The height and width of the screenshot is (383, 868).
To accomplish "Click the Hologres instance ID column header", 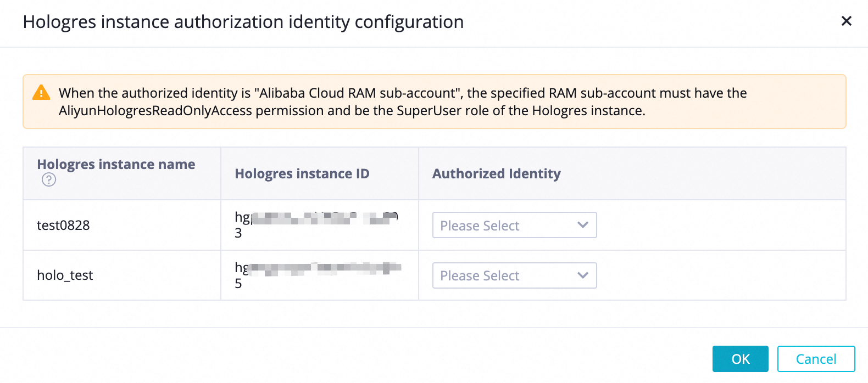I will tap(302, 174).
